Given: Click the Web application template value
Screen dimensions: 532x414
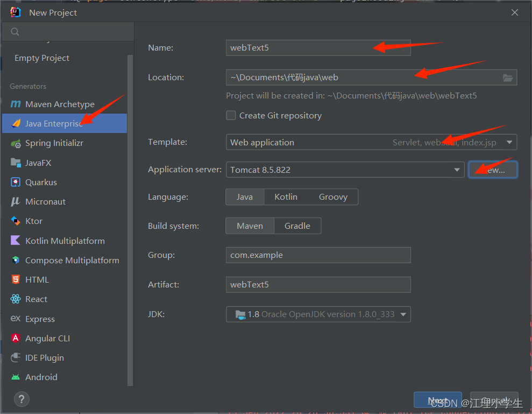Looking at the screenshot, I should tap(263, 142).
